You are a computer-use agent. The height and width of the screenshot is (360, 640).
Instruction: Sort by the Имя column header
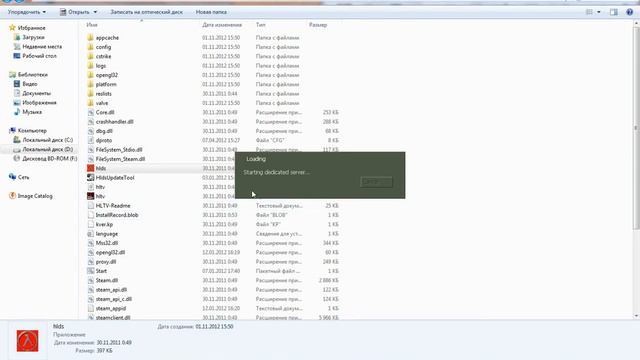click(x=92, y=25)
